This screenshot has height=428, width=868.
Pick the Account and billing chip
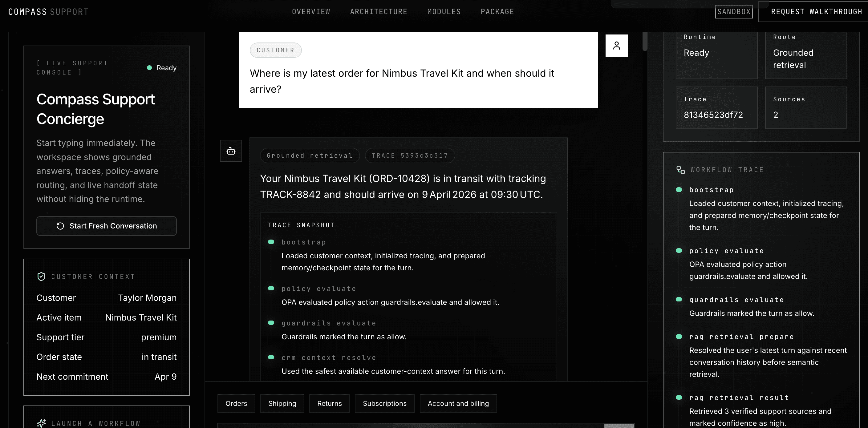point(458,403)
